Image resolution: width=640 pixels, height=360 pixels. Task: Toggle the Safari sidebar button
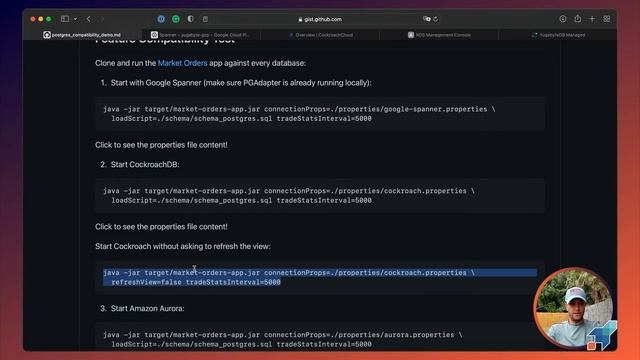(x=64, y=19)
